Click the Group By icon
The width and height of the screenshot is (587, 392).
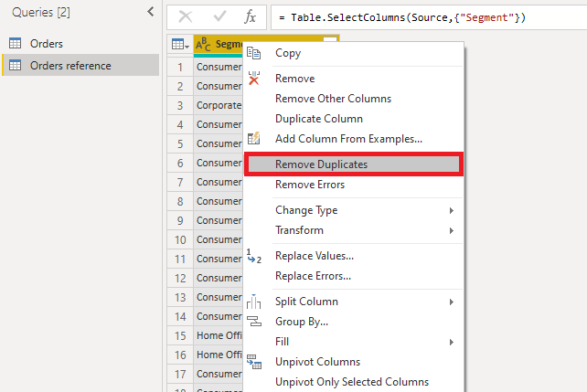click(x=254, y=322)
